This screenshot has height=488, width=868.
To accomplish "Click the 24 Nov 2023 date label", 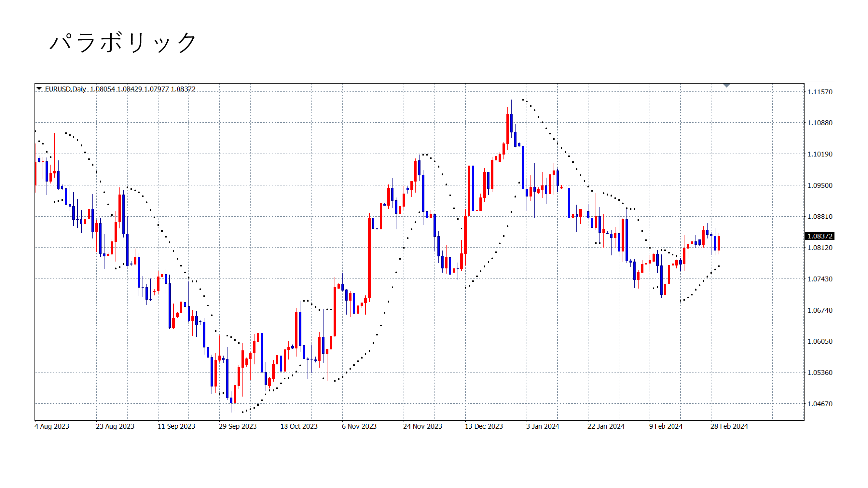I will [x=422, y=427].
